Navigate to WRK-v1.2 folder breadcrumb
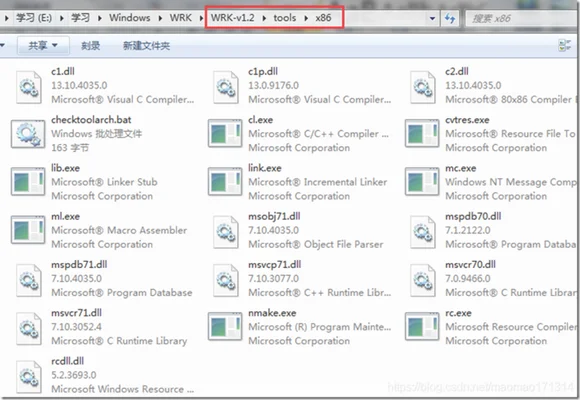 click(x=233, y=18)
